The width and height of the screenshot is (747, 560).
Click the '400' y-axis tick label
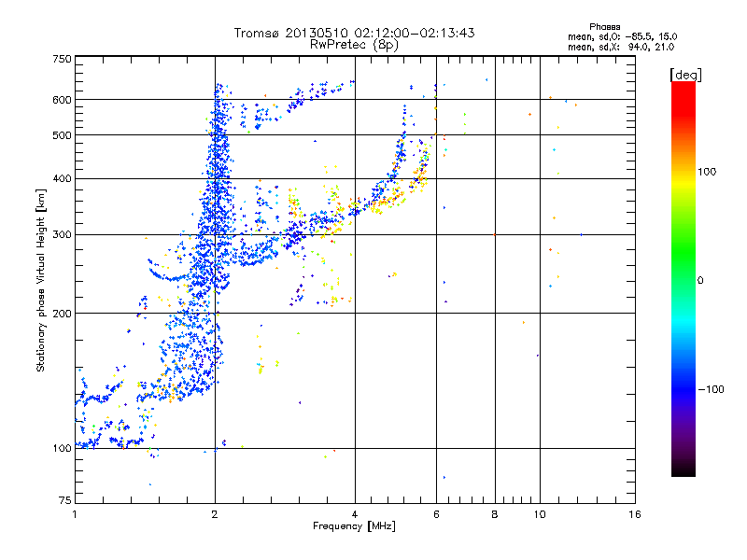pos(62,178)
